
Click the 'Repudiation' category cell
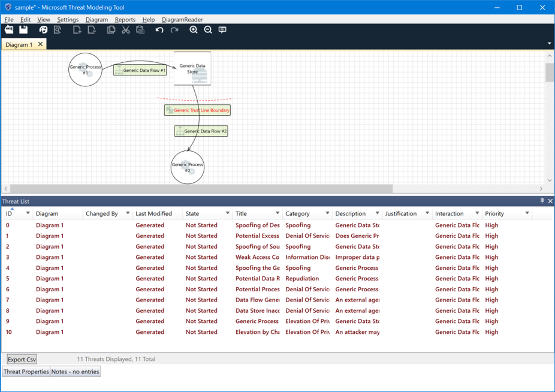302,278
